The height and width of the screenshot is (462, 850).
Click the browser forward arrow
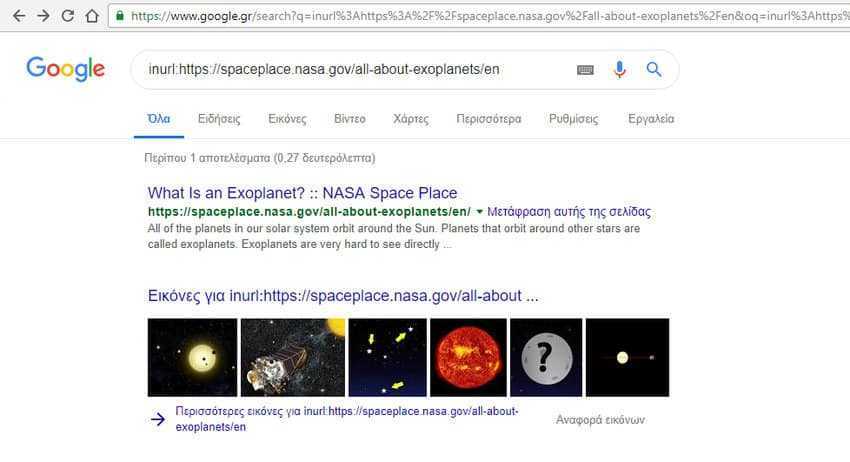click(43, 16)
